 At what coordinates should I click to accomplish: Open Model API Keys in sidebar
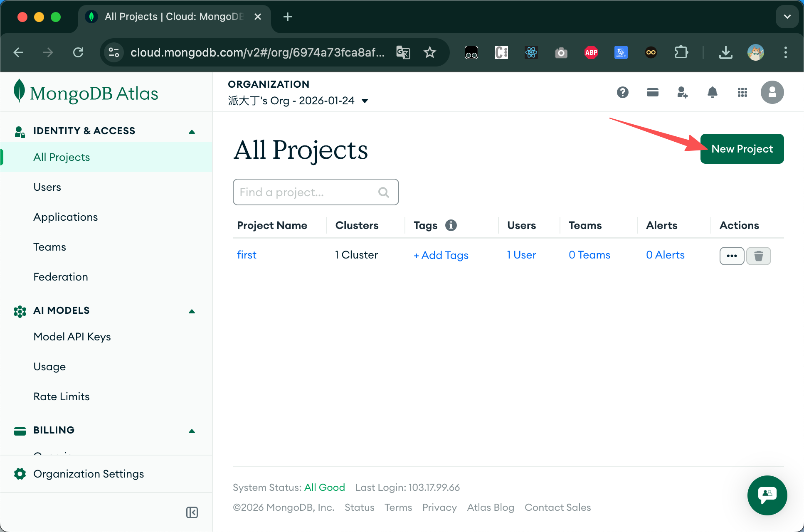point(72,337)
